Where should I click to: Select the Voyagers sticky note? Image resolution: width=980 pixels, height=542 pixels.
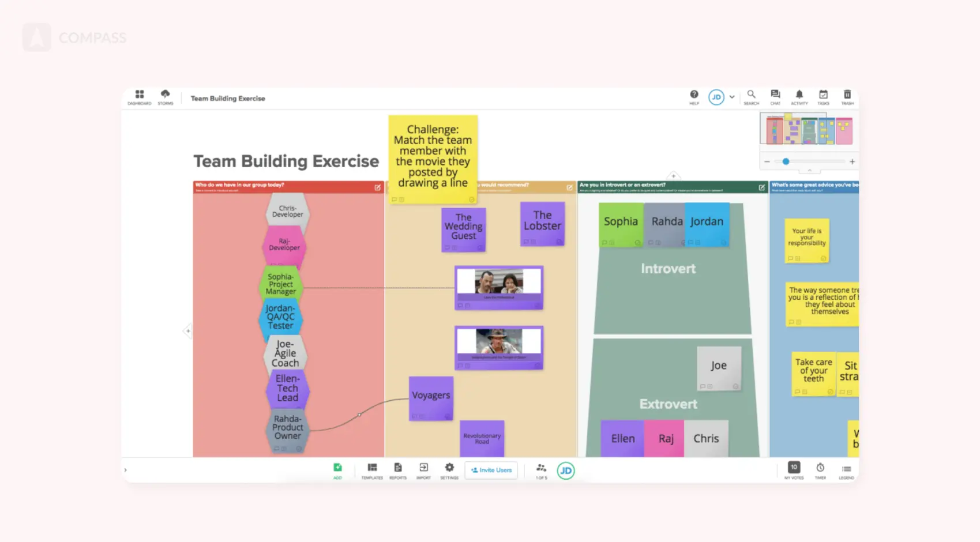[431, 398]
